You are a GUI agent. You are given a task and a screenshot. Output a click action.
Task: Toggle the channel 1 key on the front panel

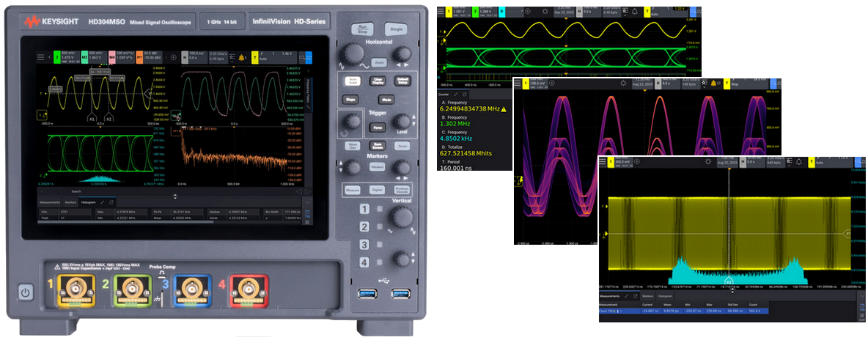tap(364, 209)
